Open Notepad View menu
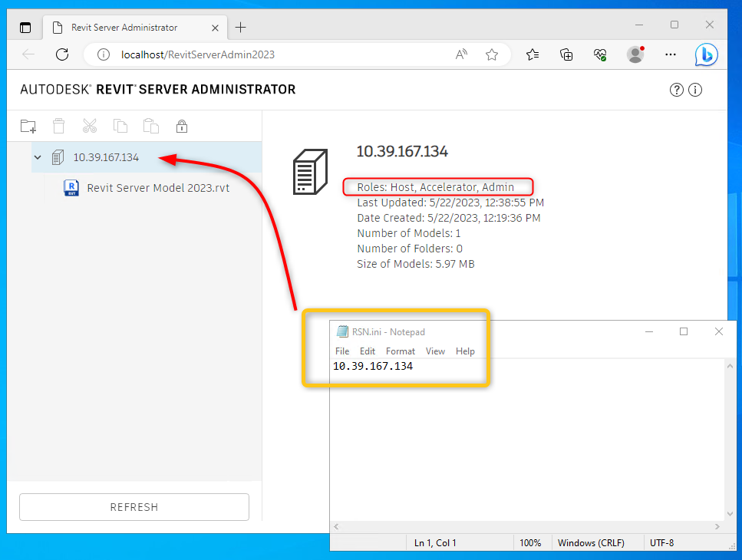Viewport: 742px width, 560px height. (435, 351)
